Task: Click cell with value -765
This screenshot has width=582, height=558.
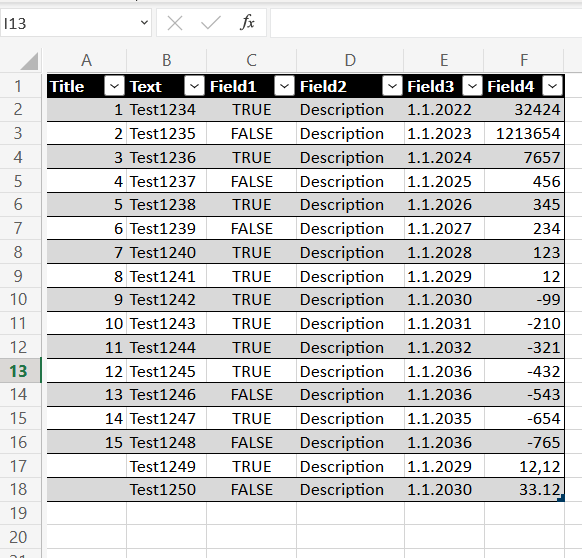Action: (x=524, y=443)
